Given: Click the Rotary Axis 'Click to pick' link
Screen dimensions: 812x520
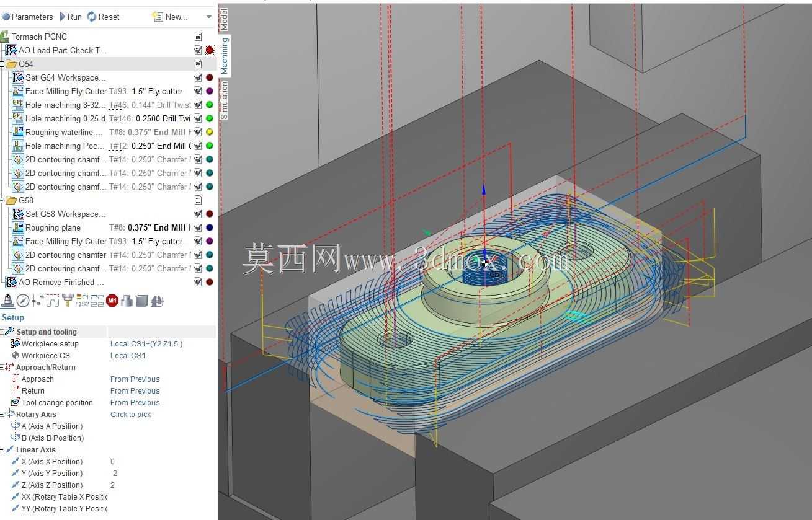Looking at the screenshot, I should (x=130, y=414).
